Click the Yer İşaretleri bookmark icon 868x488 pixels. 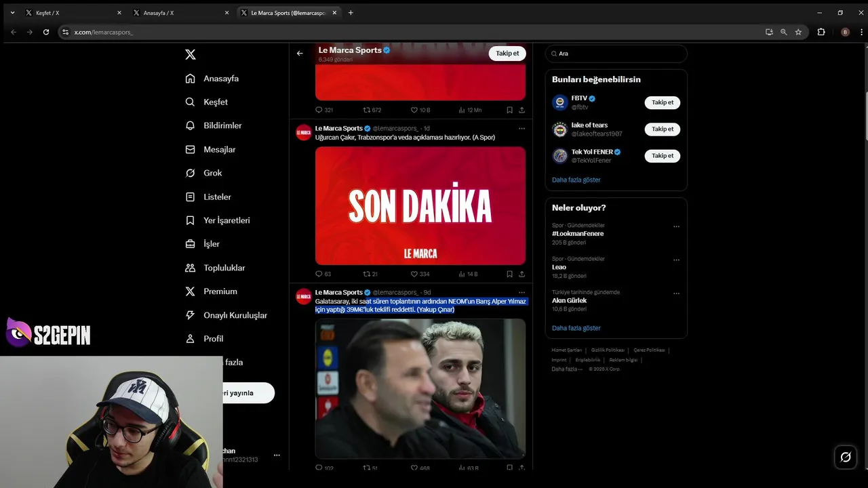[191, 220]
